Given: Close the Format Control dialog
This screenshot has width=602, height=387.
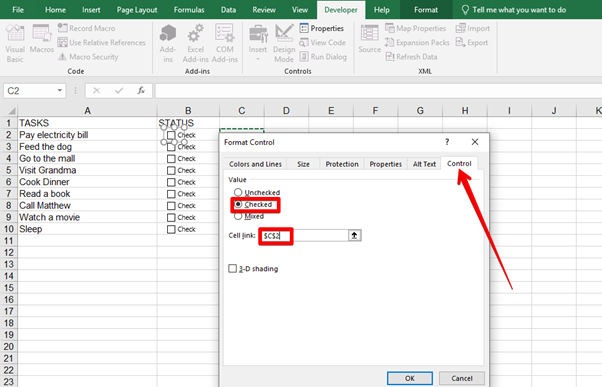Looking at the screenshot, I should [x=475, y=142].
